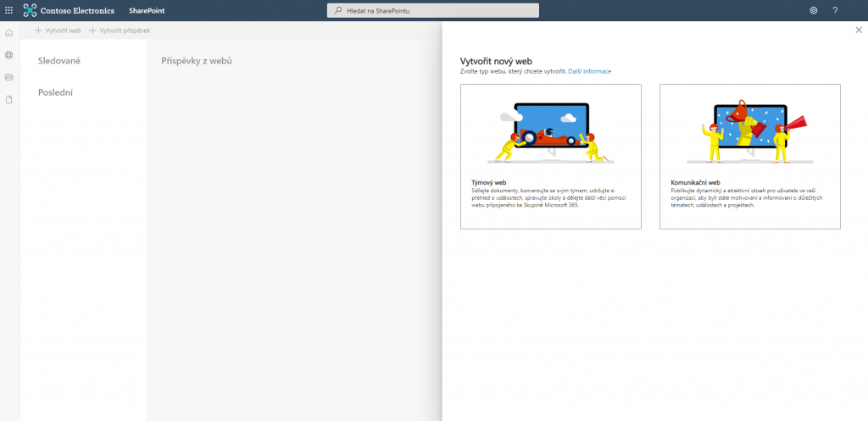868x421 pixels.
Task: Open the news icon in the left rail
Action: coord(9,77)
